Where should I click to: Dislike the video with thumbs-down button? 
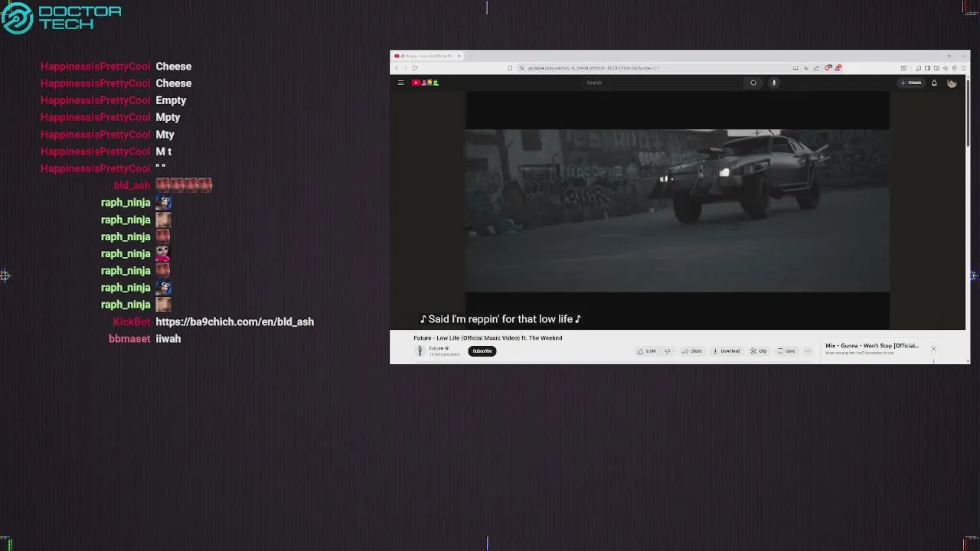pos(668,351)
